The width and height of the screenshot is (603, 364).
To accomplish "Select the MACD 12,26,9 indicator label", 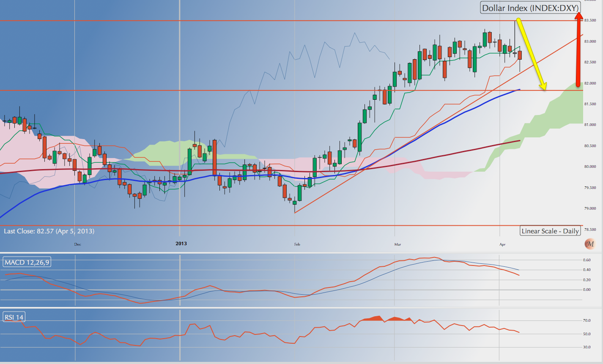I will click(x=27, y=263).
